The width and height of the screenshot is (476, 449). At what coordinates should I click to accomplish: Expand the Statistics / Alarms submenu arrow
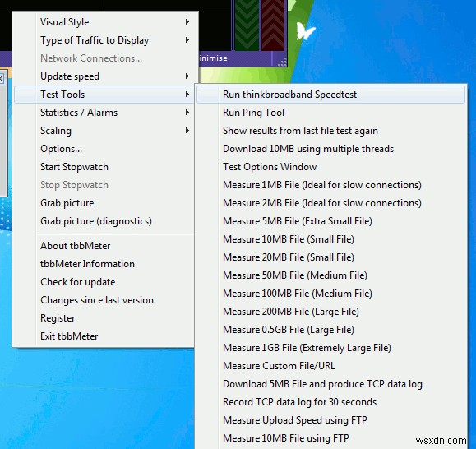tap(187, 113)
